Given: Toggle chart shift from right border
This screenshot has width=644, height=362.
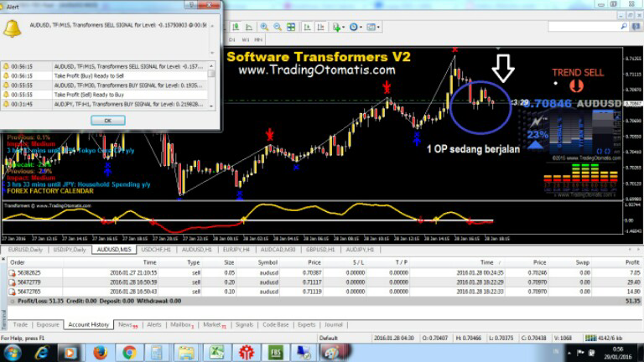Looking at the screenshot, I should click(x=321, y=27).
